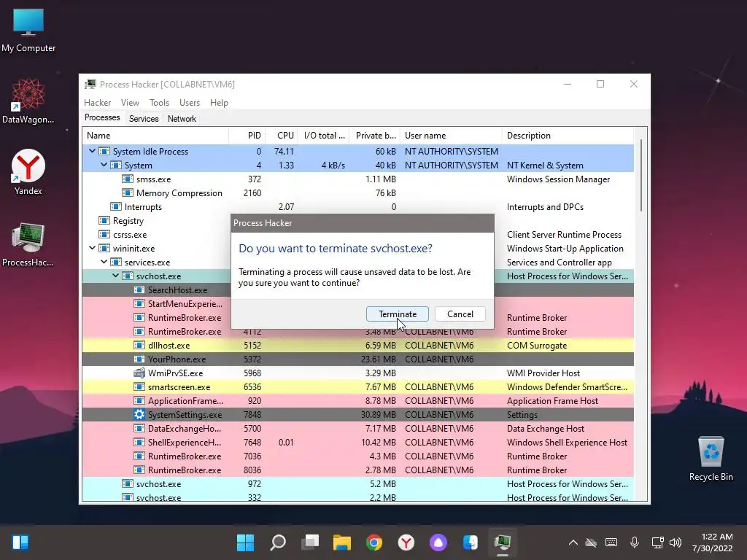
Task: Click the Process Hacker title bar icon
Action: click(x=90, y=85)
